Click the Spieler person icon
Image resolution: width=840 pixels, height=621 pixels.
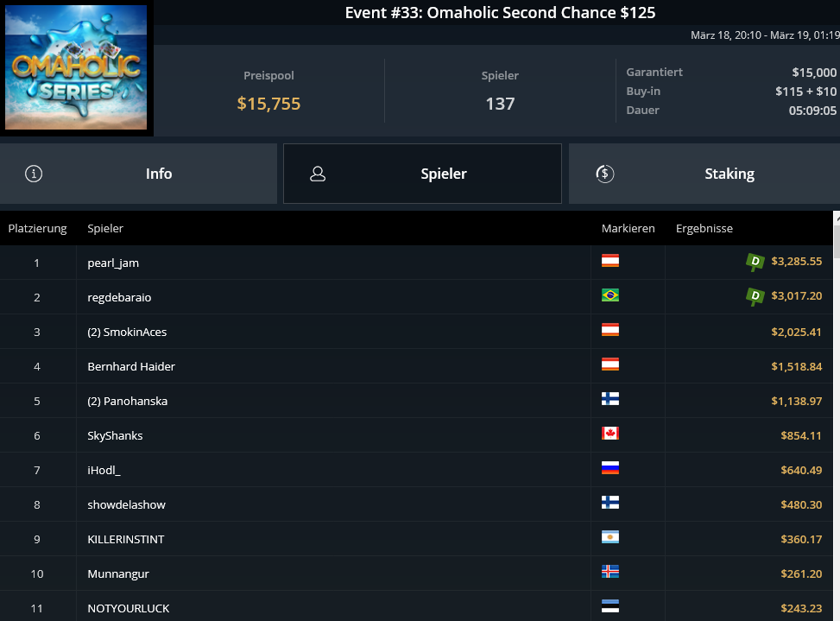(x=318, y=174)
